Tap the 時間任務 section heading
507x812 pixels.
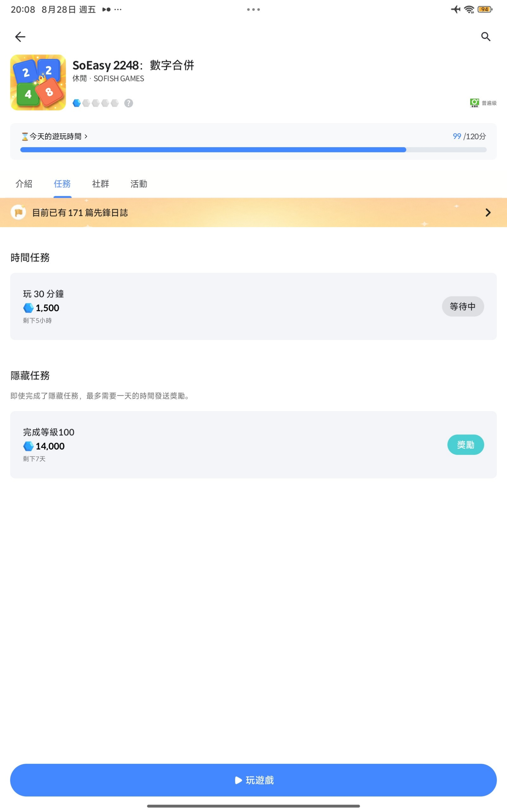point(30,257)
